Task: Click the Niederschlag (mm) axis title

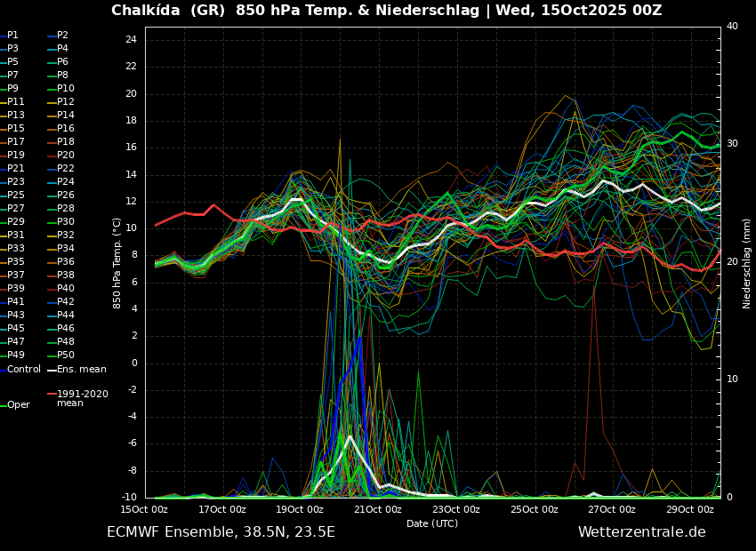Action: click(747, 263)
